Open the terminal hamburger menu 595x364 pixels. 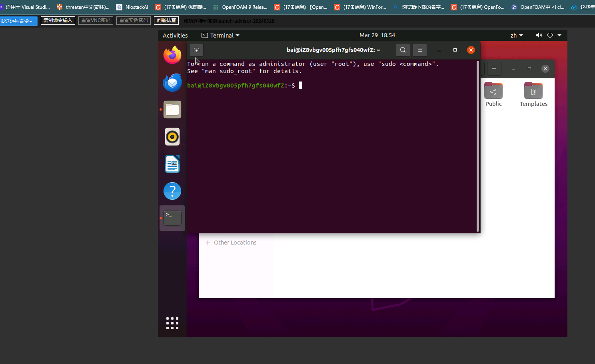coord(420,50)
